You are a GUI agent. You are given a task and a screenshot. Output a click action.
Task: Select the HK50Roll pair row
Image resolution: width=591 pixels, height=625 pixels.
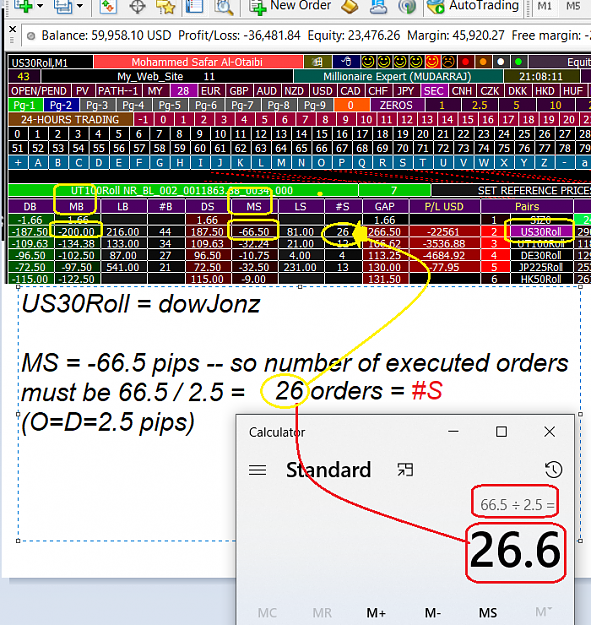coord(540,279)
